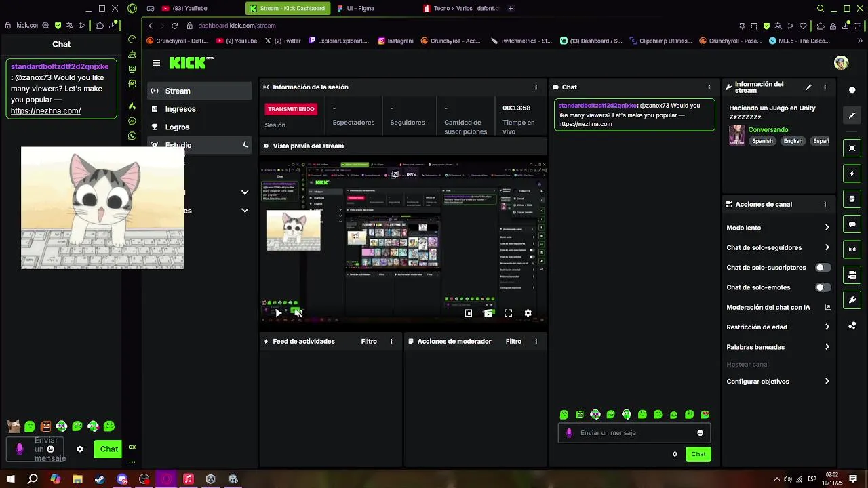
Task: Click the Windows Start button
Action: coord(10,479)
